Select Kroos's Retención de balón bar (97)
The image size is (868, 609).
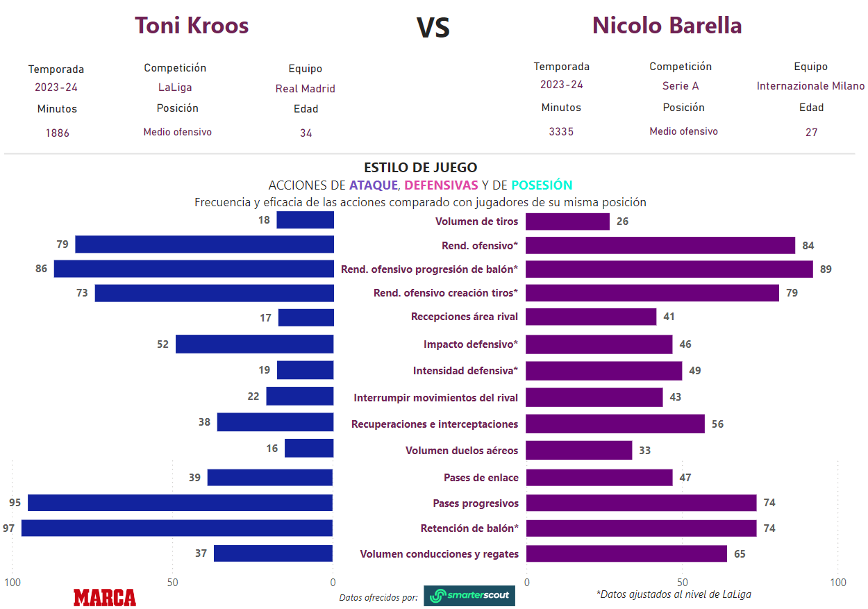click(177, 528)
